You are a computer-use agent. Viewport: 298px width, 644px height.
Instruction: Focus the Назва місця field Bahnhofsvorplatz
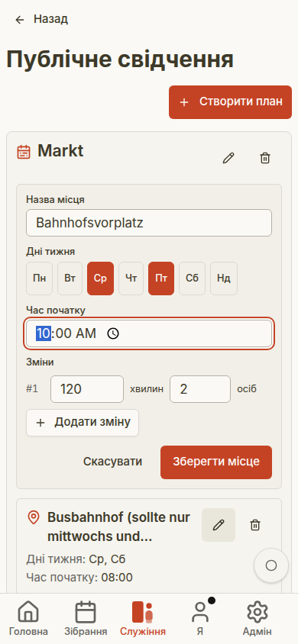tap(149, 223)
